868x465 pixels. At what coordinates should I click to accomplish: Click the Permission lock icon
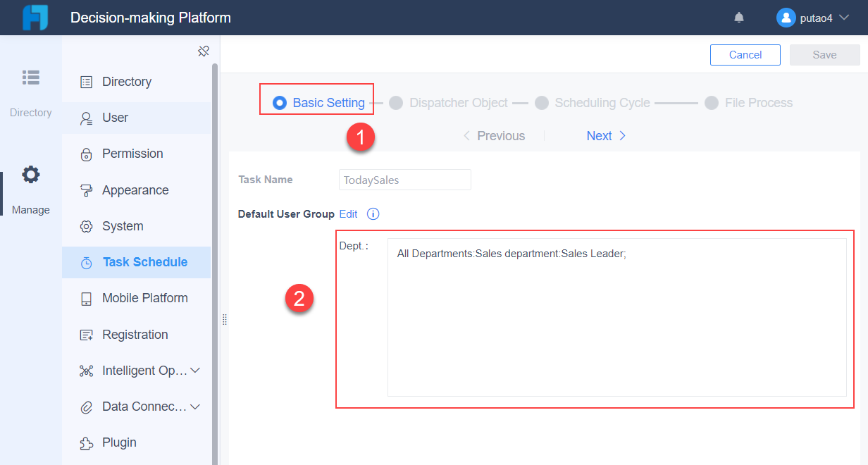point(86,154)
